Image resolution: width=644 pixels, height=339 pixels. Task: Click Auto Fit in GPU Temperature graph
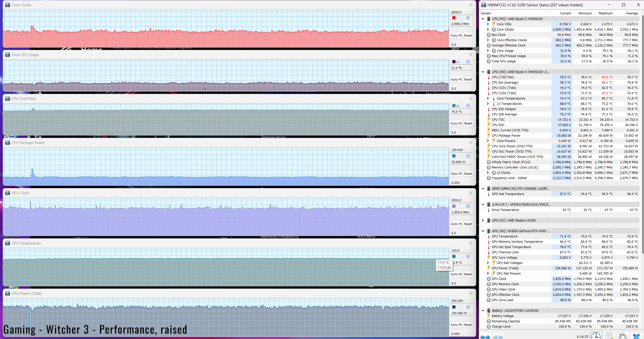pos(456,274)
